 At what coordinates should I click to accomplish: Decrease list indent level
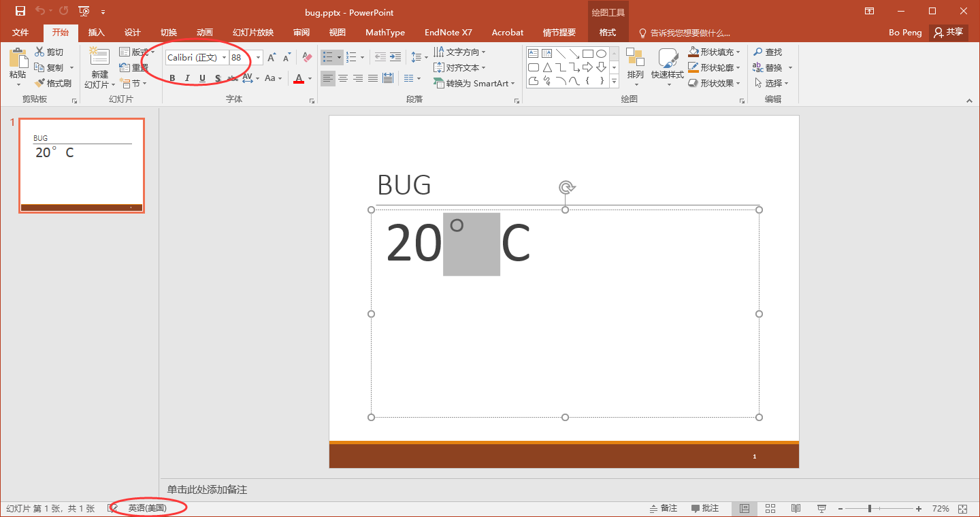(380, 58)
